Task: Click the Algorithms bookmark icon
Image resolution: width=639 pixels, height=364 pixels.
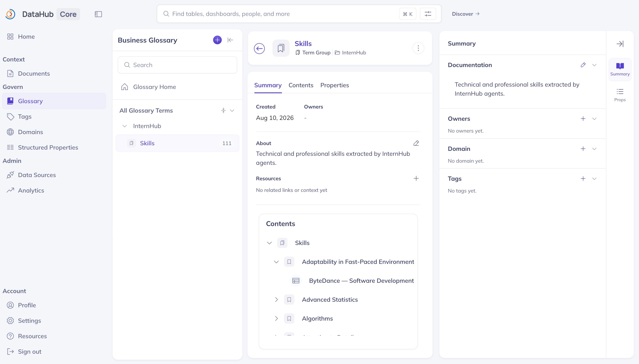Action: coord(289,318)
